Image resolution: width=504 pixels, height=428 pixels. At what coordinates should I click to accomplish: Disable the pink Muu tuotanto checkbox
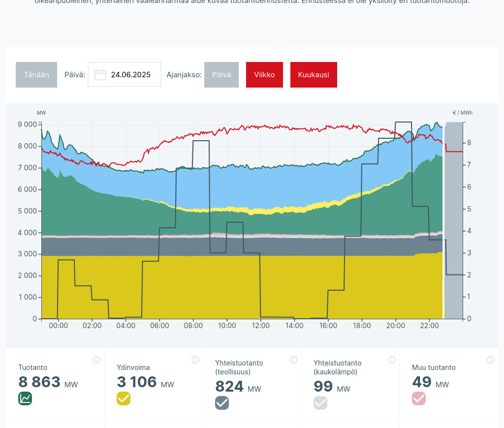click(419, 398)
